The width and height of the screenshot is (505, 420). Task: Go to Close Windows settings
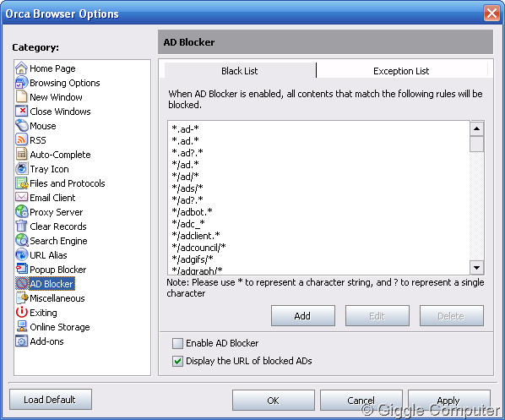[x=60, y=112]
